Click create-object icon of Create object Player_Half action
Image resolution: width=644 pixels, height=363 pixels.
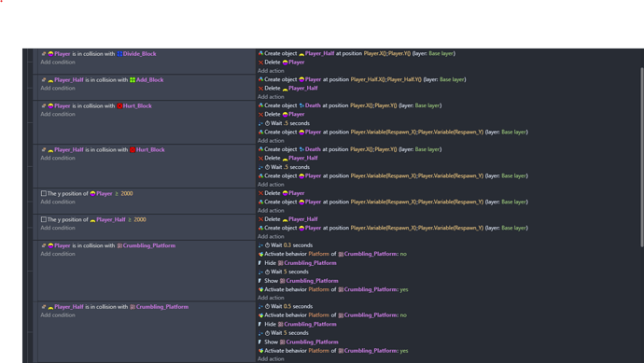click(x=260, y=53)
